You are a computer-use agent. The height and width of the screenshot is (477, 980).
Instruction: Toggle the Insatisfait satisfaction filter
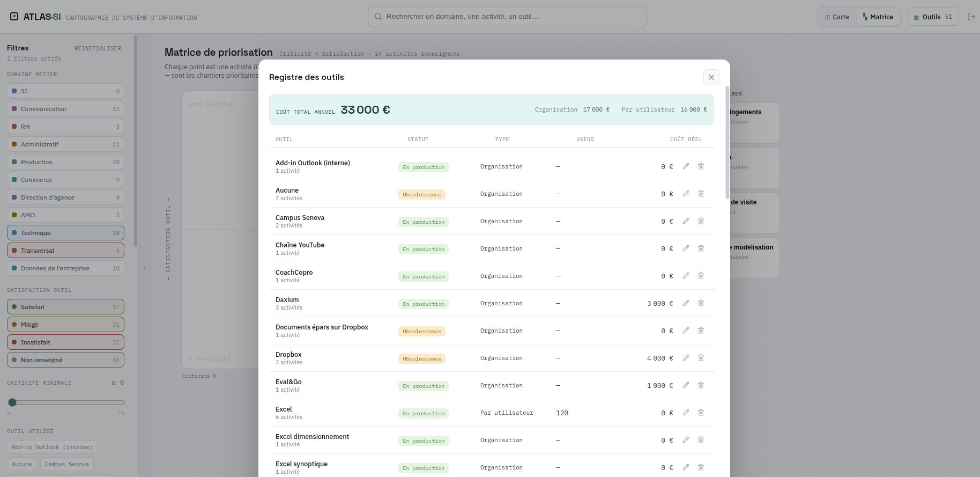pyautogui.click(x=65, y=342)
